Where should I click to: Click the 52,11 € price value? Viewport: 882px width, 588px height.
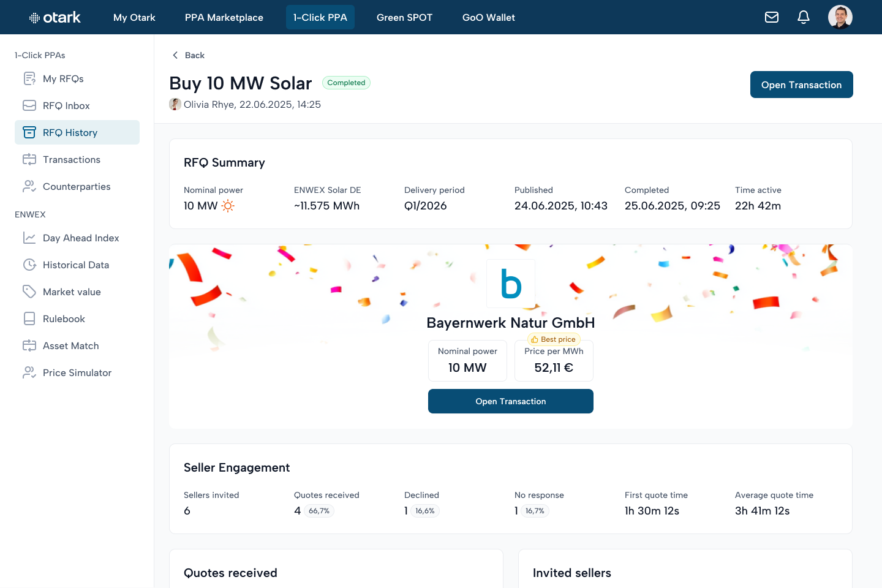point(554,367)
